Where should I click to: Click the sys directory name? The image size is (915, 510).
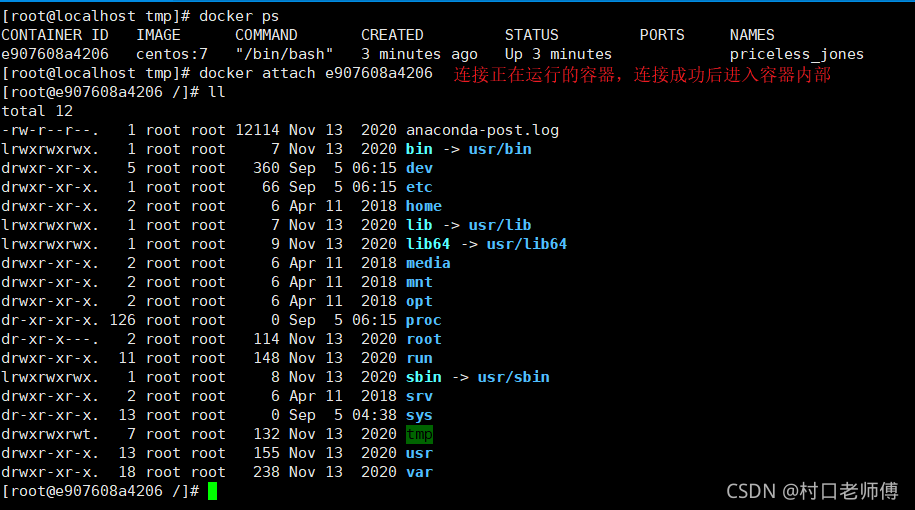pos(420,415)
